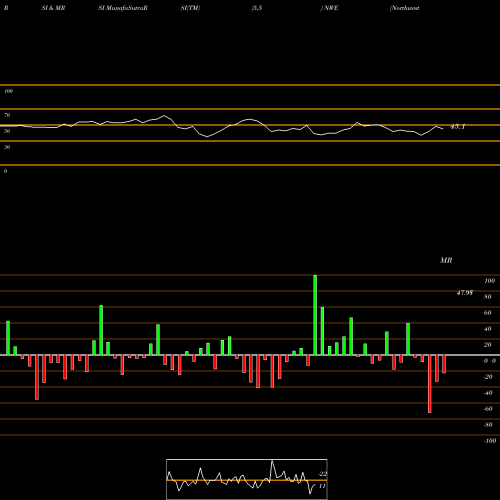
Task: Click the RSI 50 level label
Action: click(x=7, y=131)
